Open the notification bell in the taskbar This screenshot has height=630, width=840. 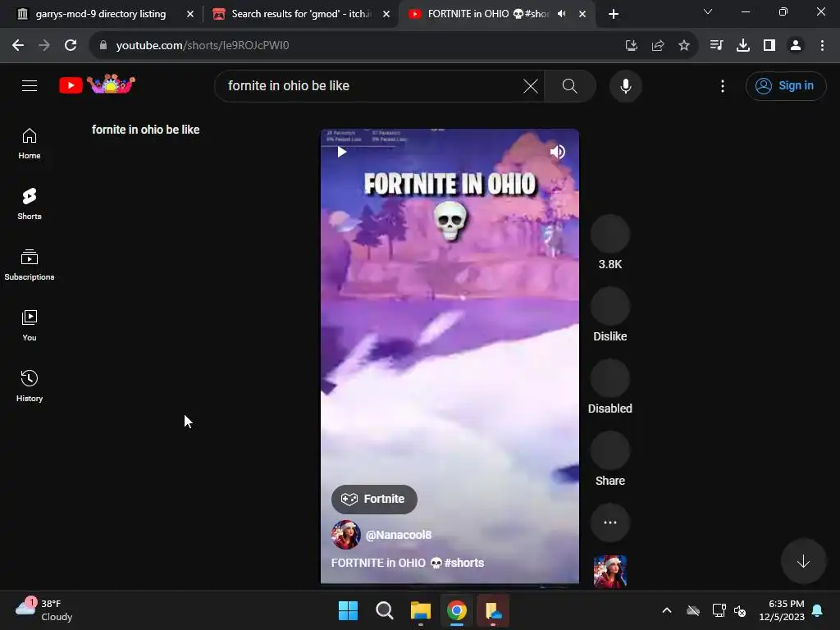[x=818, y=610]
